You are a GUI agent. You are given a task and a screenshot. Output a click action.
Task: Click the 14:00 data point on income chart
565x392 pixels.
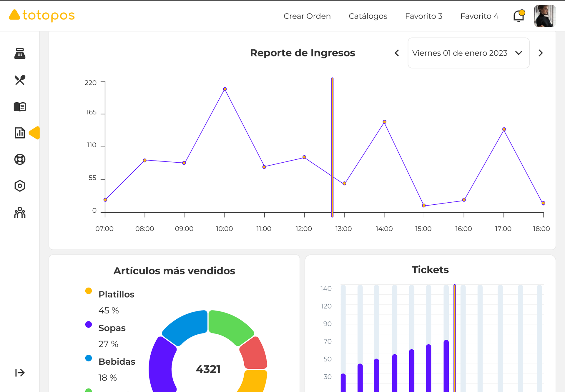coord(385,122)
